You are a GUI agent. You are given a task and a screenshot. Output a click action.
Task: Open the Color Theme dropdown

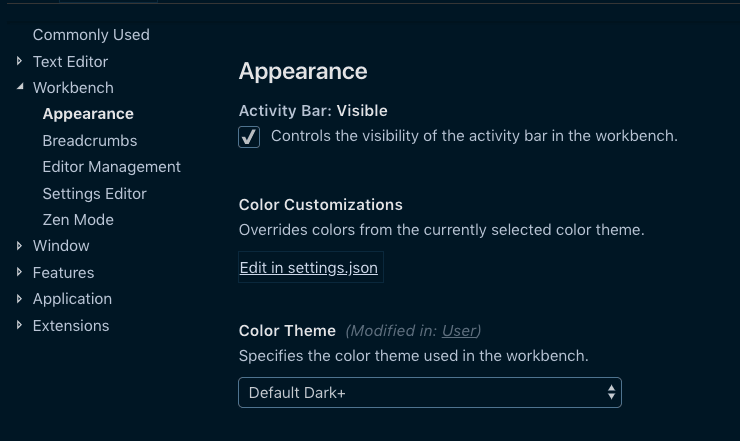(430, 392)
